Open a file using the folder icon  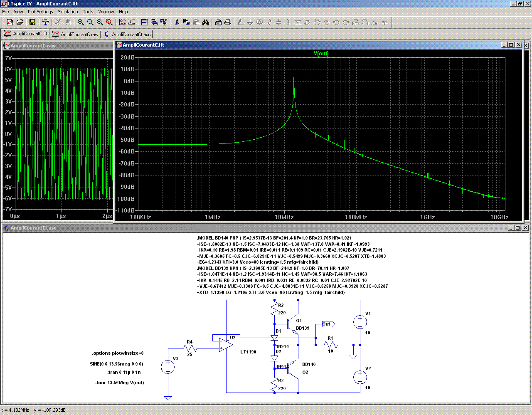click(x=19, y=22)
